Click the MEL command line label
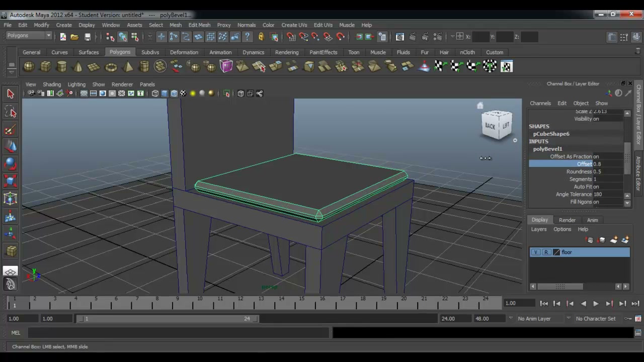The image size is (644, 362). point(16,333)
